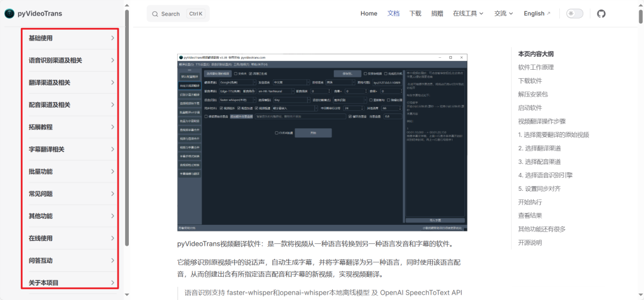Screen dimensions: 644x300
Task: Click the quote line starting 语音识别支持 faster-whisper
Action: coord(323,293)
